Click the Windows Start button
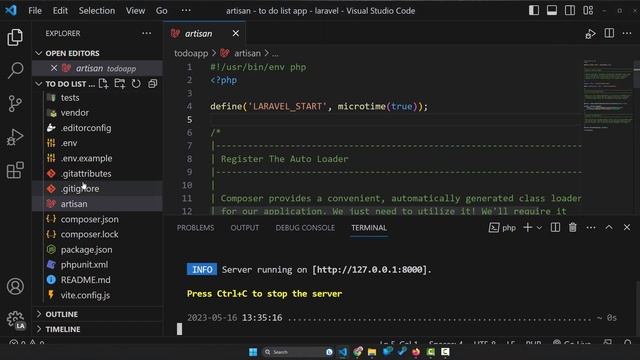 253,352
